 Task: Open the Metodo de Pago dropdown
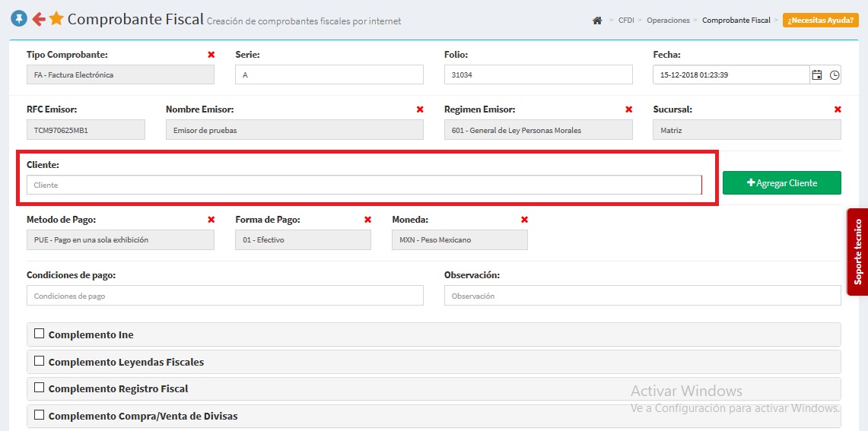tap(120, 239)
